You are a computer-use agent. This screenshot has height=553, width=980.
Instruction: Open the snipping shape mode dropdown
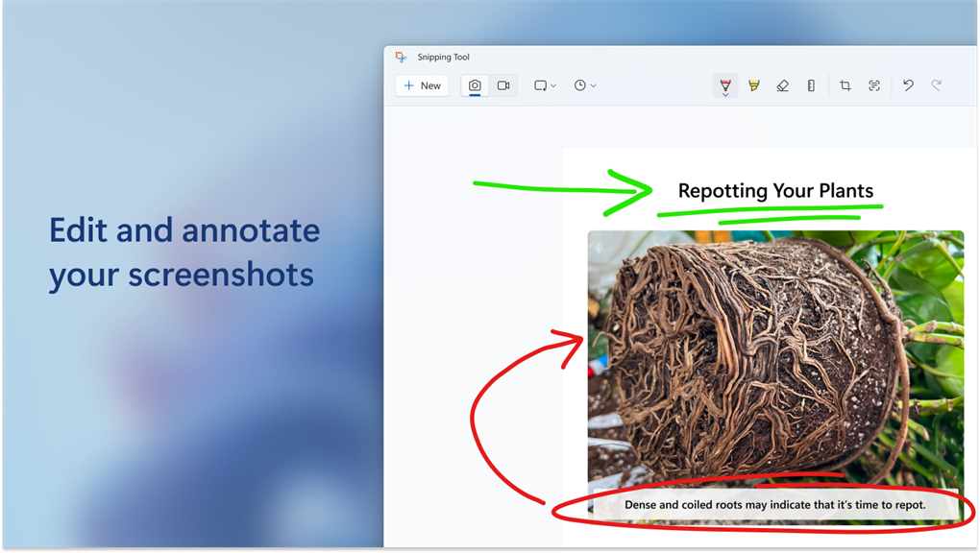point(545,85)
